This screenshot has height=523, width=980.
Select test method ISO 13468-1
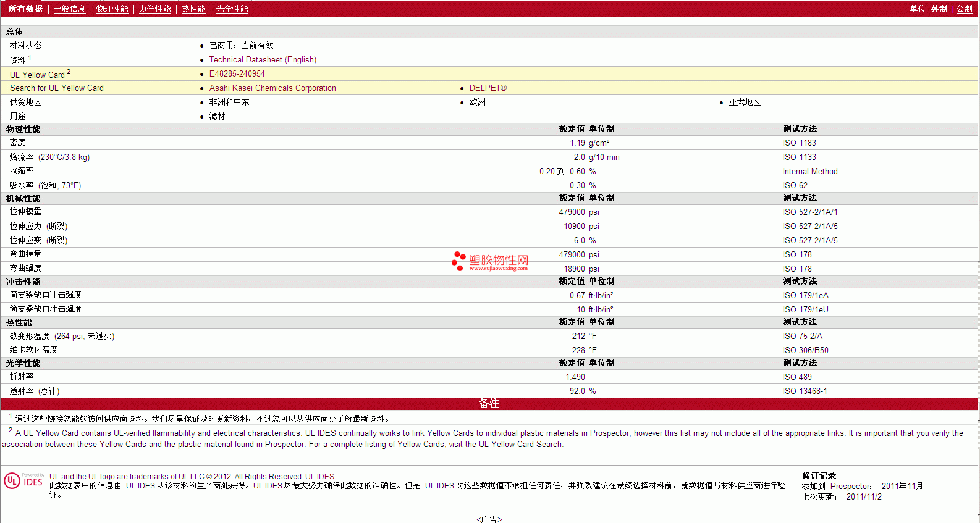click(x=805, y=391)
